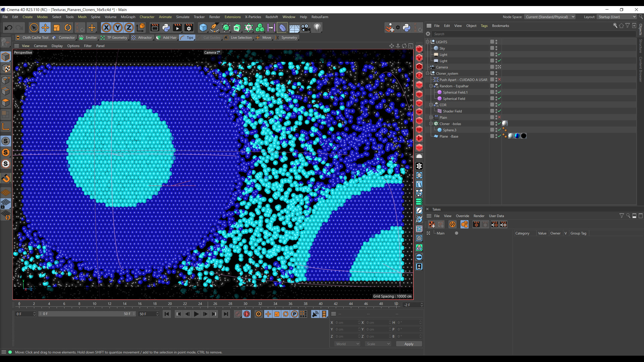Open the Node Space dropdown
644x362 pixels.
pyautogui.click(x=549, y=17)
